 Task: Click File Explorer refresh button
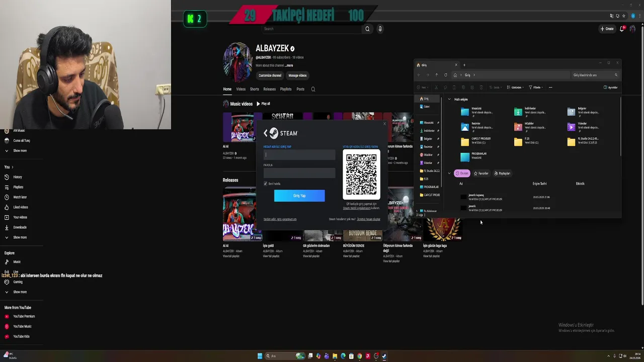tap(445, 75)
